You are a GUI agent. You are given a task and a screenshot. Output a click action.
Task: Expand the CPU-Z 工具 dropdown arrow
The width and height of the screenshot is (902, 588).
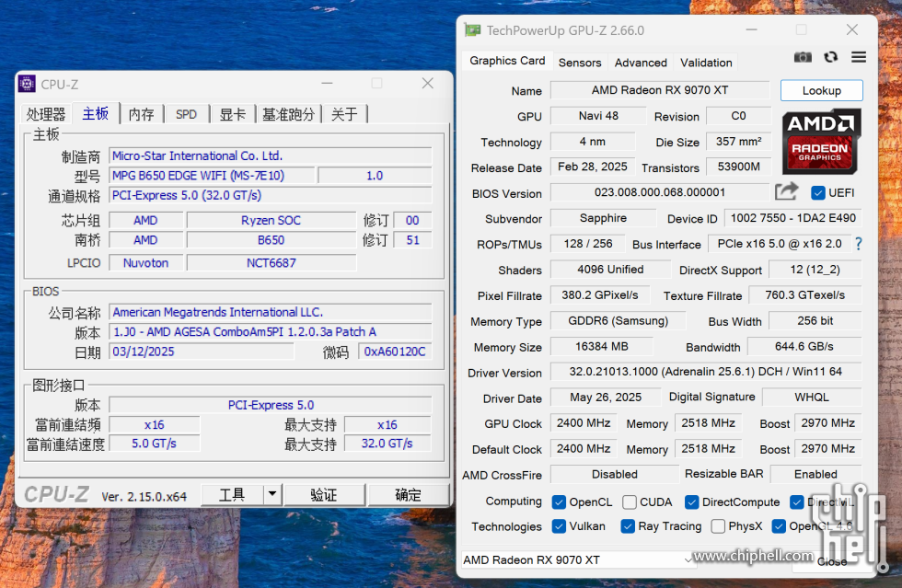(x=272, y=494)
